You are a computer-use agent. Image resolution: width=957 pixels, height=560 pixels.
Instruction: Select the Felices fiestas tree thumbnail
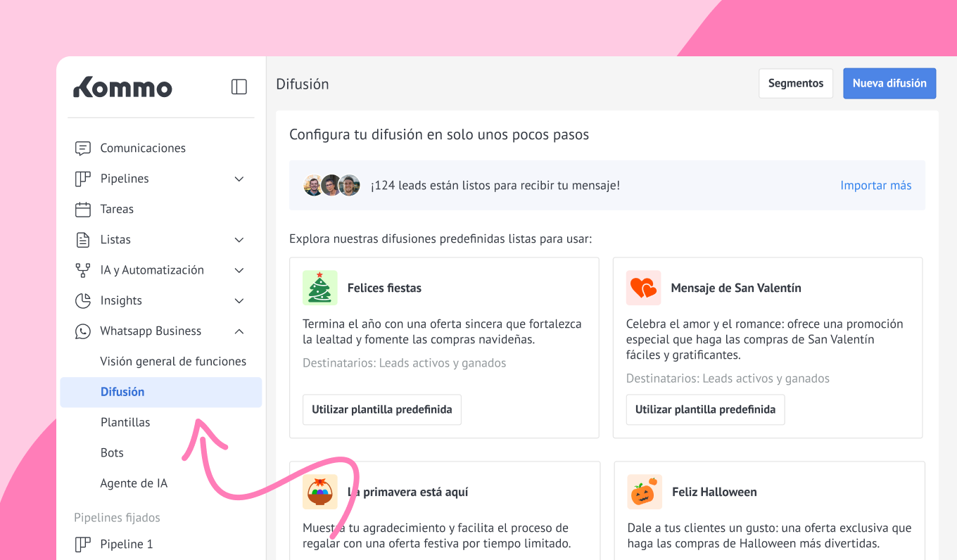[320, 288]
